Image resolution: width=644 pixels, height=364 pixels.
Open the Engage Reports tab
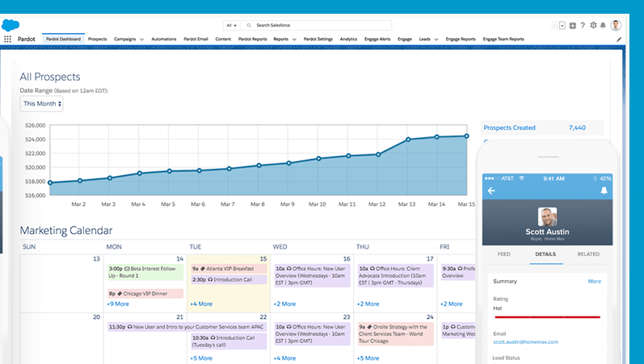pyautogui.click(x=461, y=39)
